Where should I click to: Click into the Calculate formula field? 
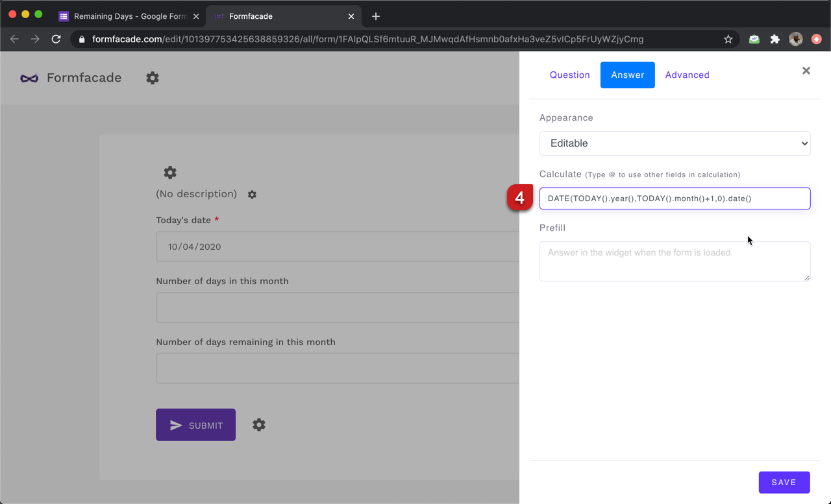click(675, 198)
